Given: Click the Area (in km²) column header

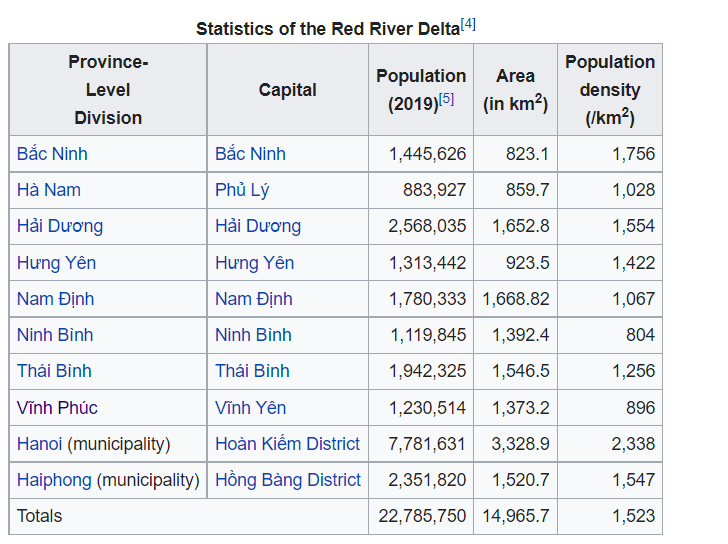Looking at the screenshot, I should click(x=515, y=90).
